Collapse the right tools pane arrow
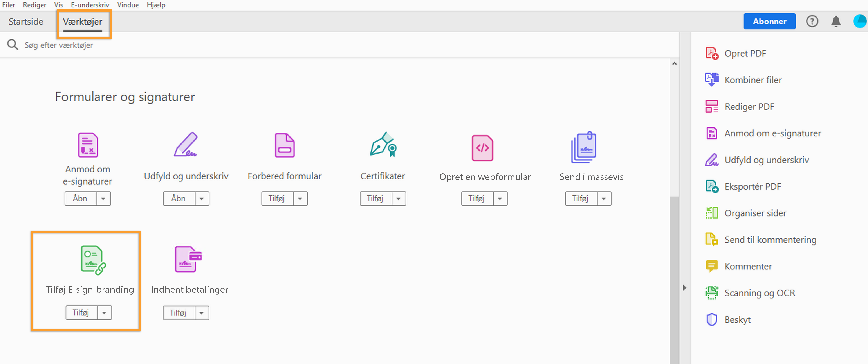The height and width of the screenshot is (364, 868). point(684,288)
